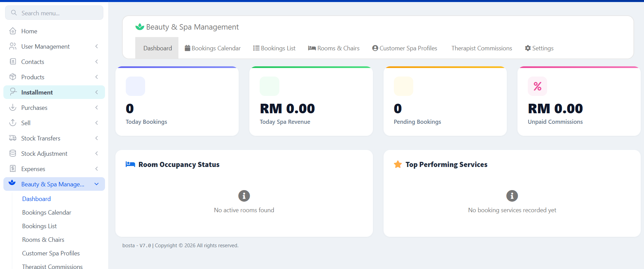Click the bosta V7.0 copyright footer text
This screenshot has height=269, width=644.
pyautogui.click(x=180, y=246)
